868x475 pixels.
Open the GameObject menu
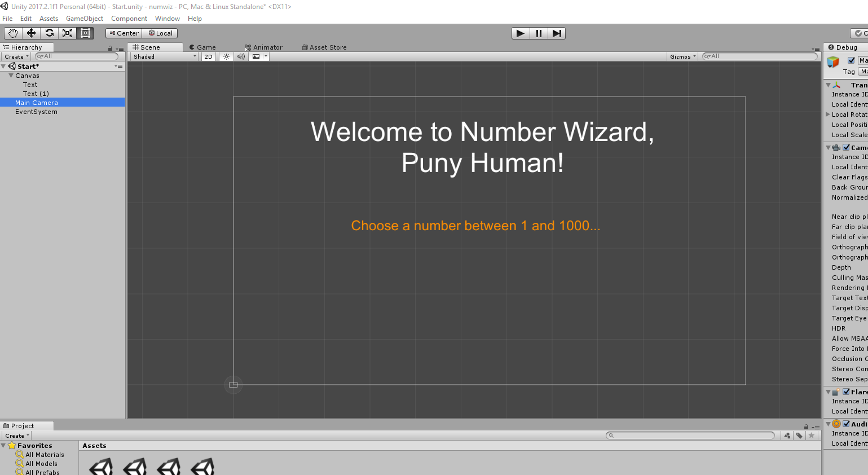(x=85, y=19)
